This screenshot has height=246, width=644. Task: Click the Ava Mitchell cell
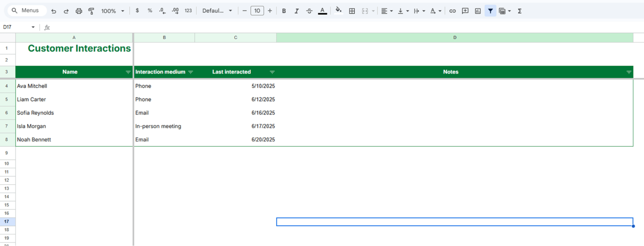pos(74,86)
